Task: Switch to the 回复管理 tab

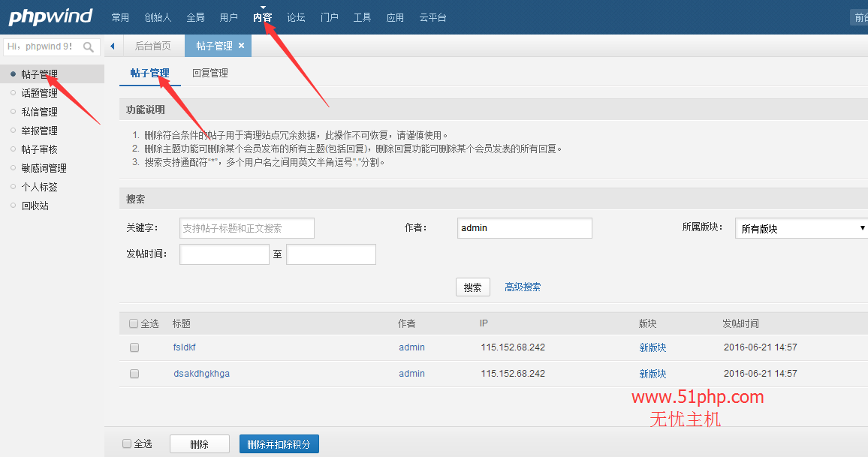Action: pyautogui.click(x=210, y=73)
